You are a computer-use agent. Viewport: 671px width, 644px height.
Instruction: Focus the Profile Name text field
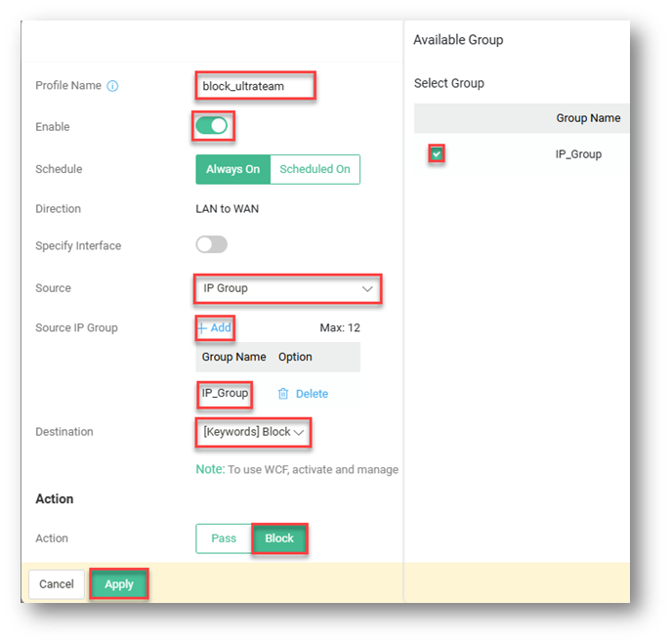point(256,86)
